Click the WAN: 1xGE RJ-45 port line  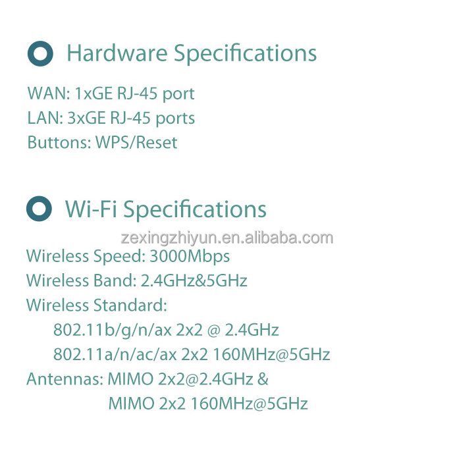coord(111,93)
